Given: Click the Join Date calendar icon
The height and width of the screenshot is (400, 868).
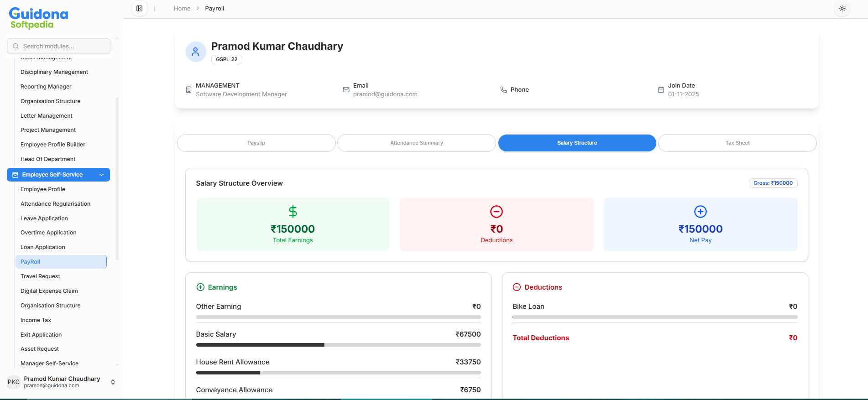Looking at the screenshot, I should point(661,90).
